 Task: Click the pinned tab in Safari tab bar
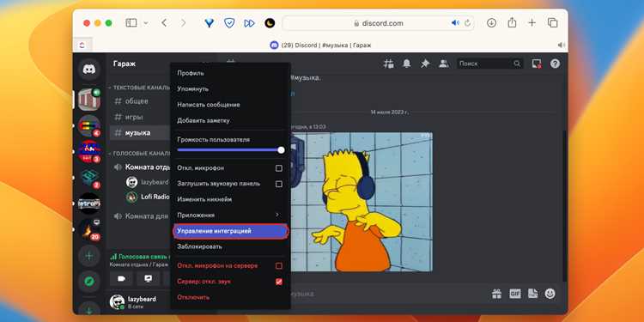point(82,46)
